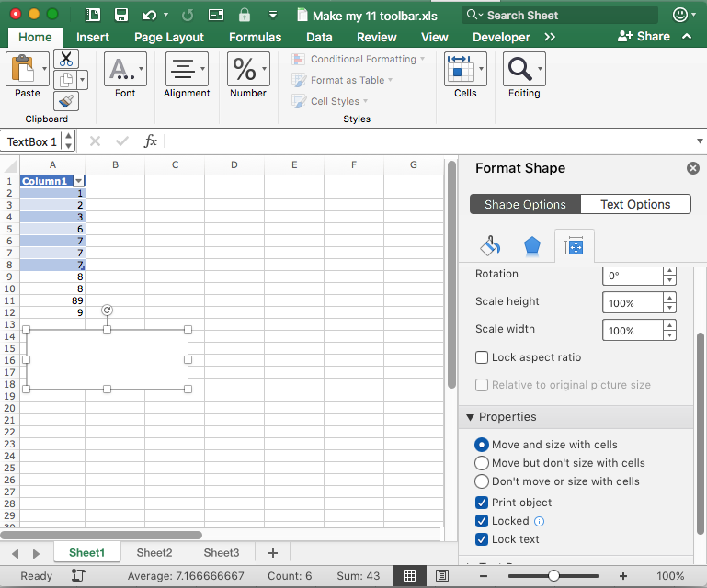Click the Paste clipboard icon
This screenshot has height=588, width=707.
click(23, 69)
